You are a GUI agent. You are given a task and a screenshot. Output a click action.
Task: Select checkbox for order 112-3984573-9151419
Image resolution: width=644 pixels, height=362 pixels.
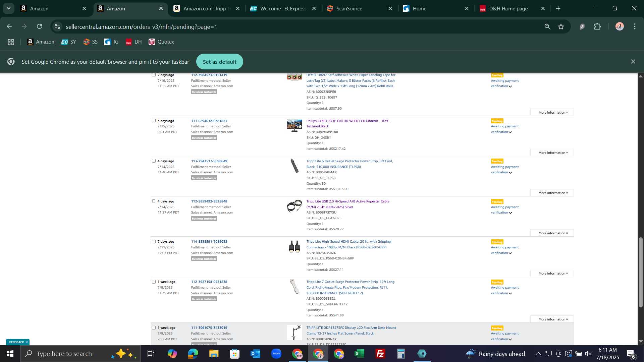(x=154, y=75)
